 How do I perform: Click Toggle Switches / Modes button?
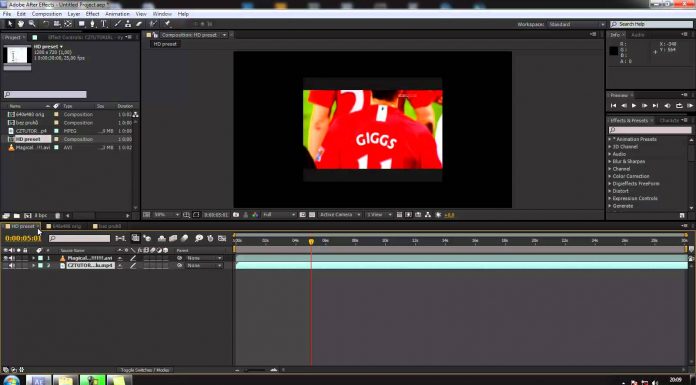click(145, 370)
